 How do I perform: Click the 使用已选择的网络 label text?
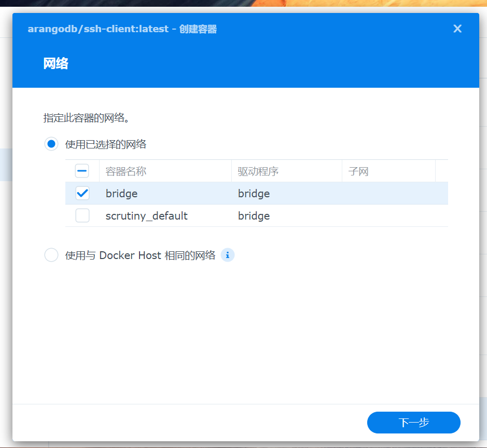click(x=106, y=144)
